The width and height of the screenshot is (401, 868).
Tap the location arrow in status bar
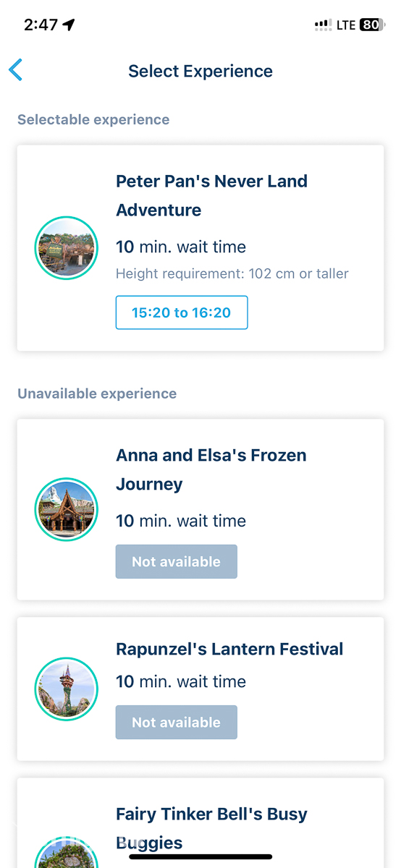point(69,25)
